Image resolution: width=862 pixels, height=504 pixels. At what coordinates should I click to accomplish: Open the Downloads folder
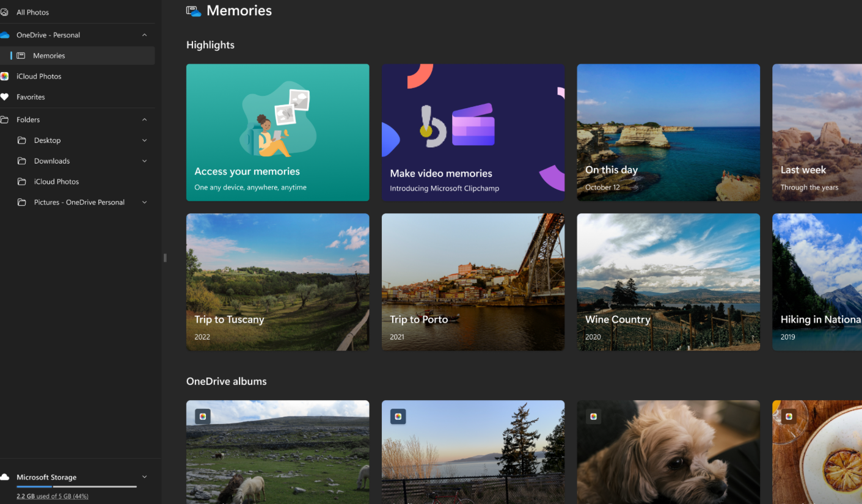pyautogui.click(x=51, y=161)
